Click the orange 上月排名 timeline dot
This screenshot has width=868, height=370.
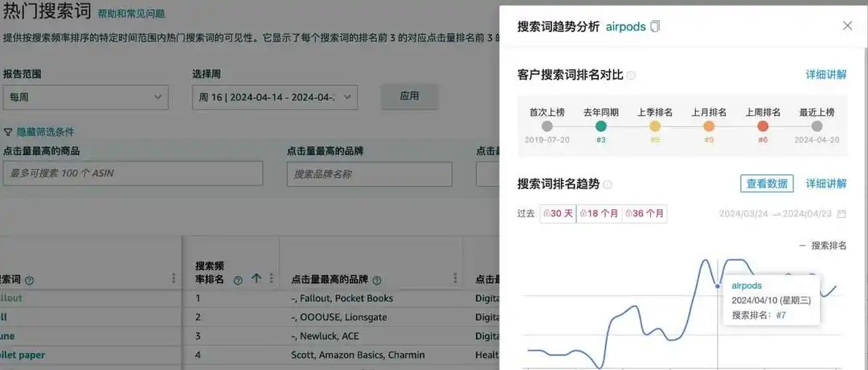709,126
